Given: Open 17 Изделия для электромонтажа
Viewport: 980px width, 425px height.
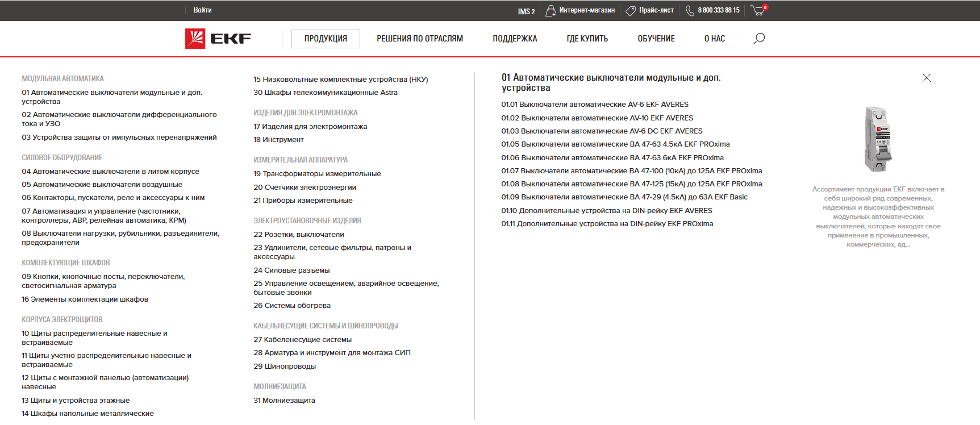Looking at the screenshot, I should pyautogui.click(x=310, y=127).
